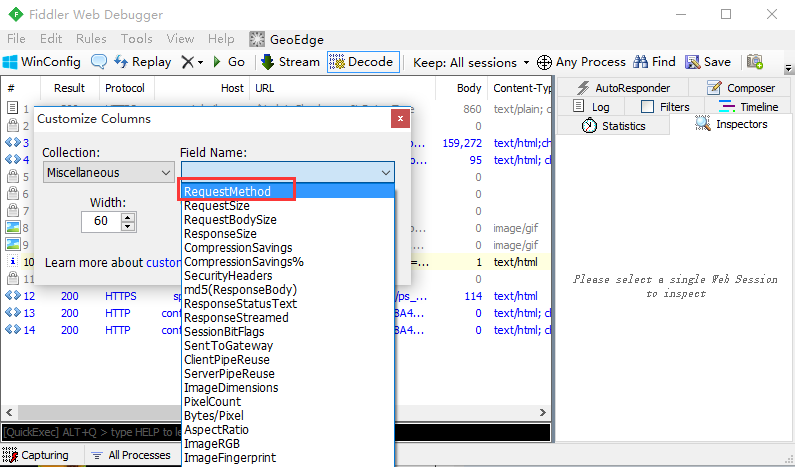Toggle Capturing in the status bar
Image resolution: width=795 pixels, height=467 pixels.
[36, 455]
